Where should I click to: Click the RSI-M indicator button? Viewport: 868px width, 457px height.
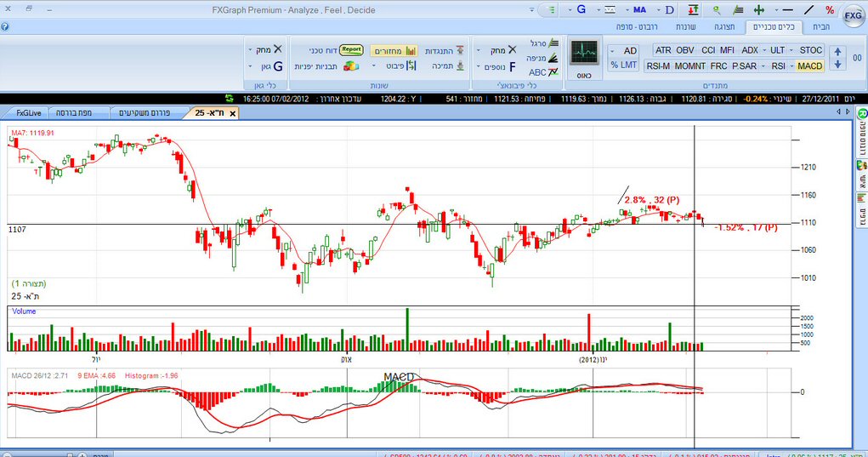(x=658, y=66)
